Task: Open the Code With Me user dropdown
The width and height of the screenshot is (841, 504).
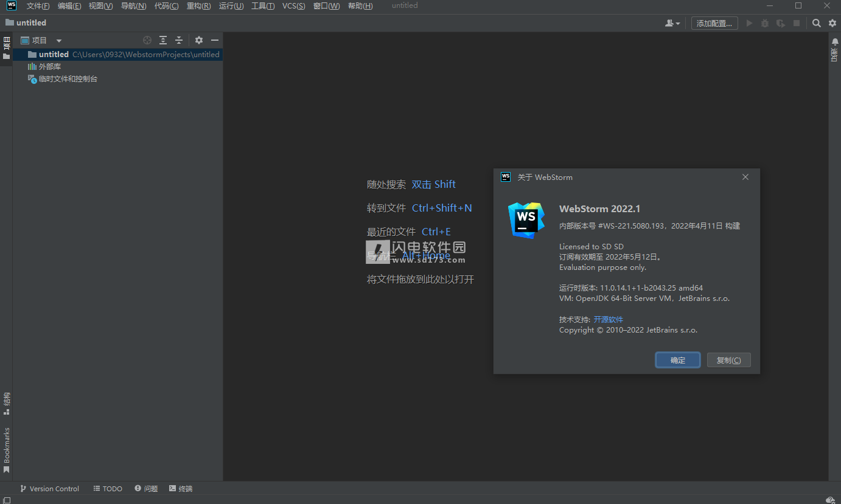Action: click(672, 23)
